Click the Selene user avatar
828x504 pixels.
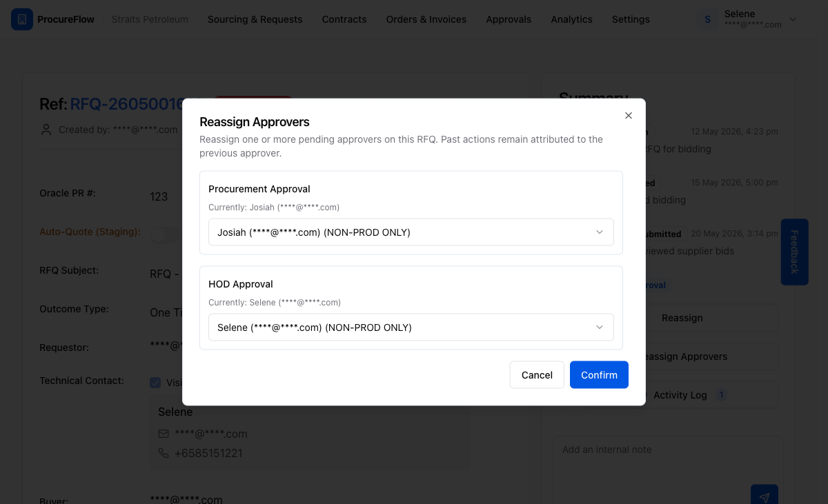(707, 19)
